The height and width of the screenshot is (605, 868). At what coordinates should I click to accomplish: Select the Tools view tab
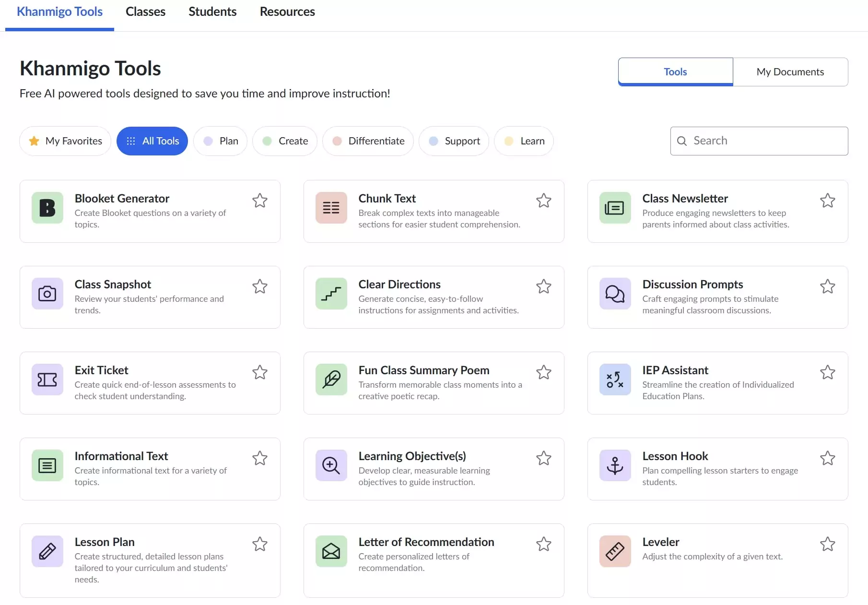pyautogui.click(x=675, y=72)
